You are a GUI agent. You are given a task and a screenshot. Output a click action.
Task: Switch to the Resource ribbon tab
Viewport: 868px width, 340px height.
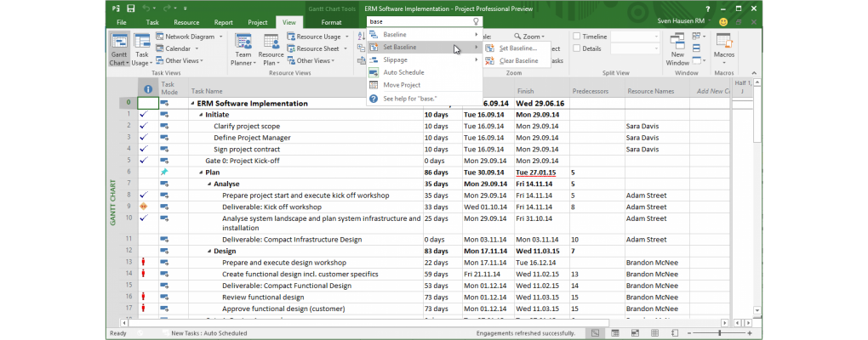click(186, 23)
